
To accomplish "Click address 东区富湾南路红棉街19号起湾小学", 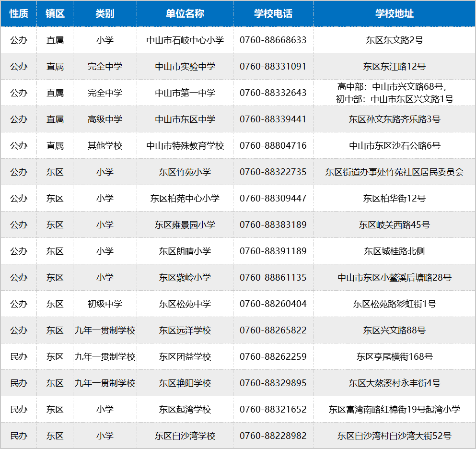I will (395, 410).
